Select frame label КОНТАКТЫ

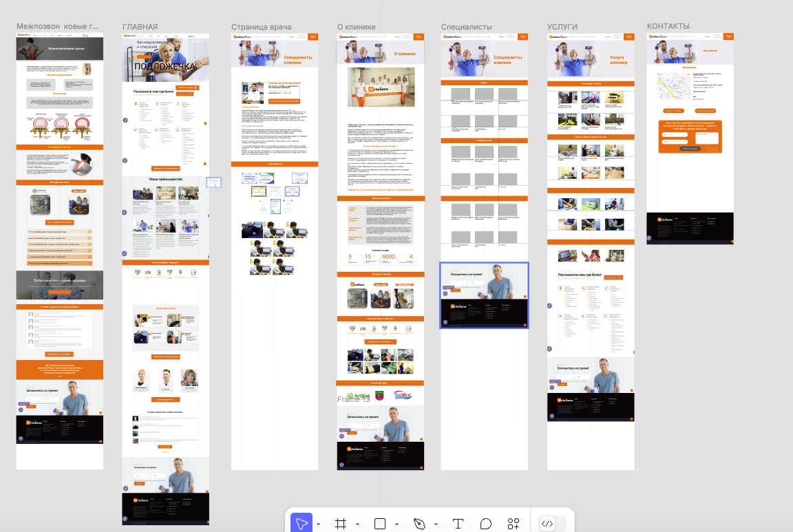[x=668, y=26]
